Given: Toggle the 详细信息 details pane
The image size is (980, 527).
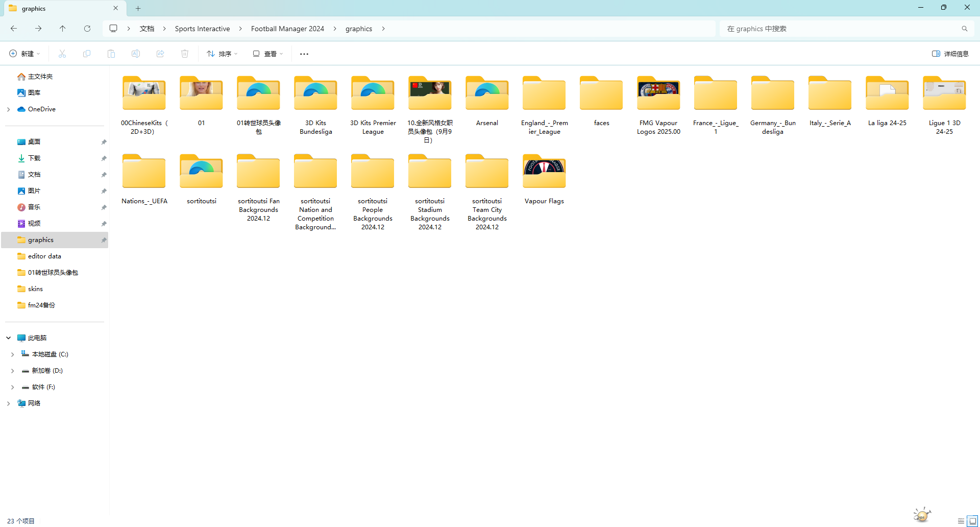Looking at the screenshot, I should (950, 54).
